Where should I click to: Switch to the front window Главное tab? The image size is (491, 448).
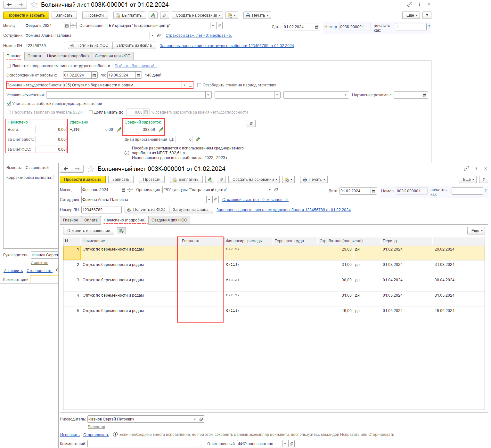click(x=70, y=220)
